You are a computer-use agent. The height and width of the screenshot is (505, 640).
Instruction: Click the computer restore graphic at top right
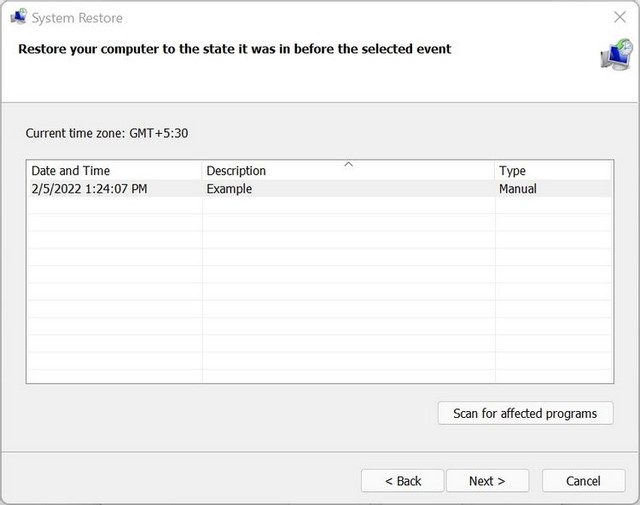(x=614, y=56)
